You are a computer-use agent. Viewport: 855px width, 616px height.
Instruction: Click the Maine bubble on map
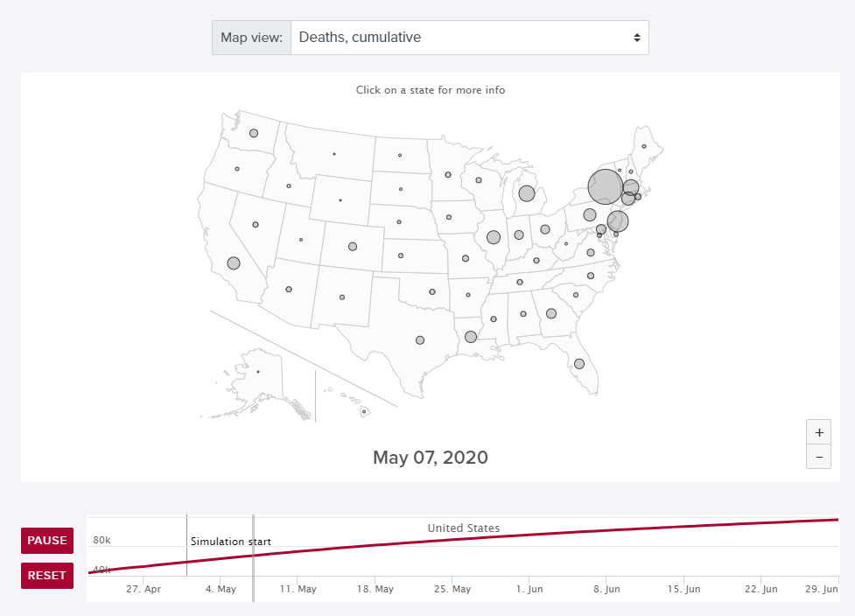tap(644, 146)
